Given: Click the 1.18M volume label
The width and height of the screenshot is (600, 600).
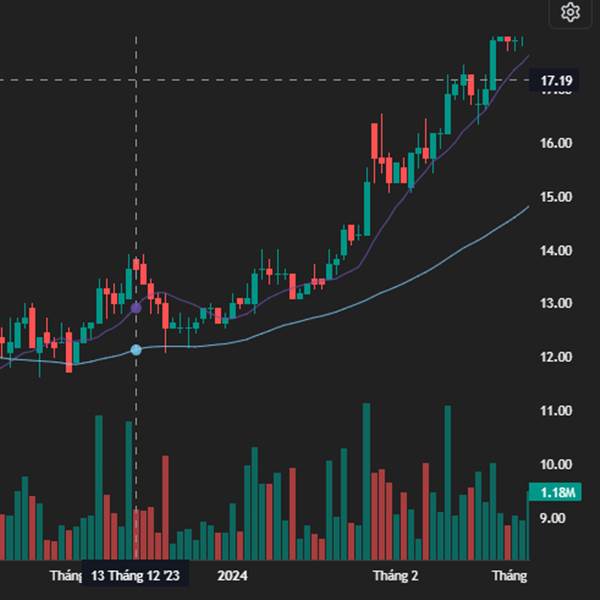Looking at the screenshot, I should coord(555,492).
